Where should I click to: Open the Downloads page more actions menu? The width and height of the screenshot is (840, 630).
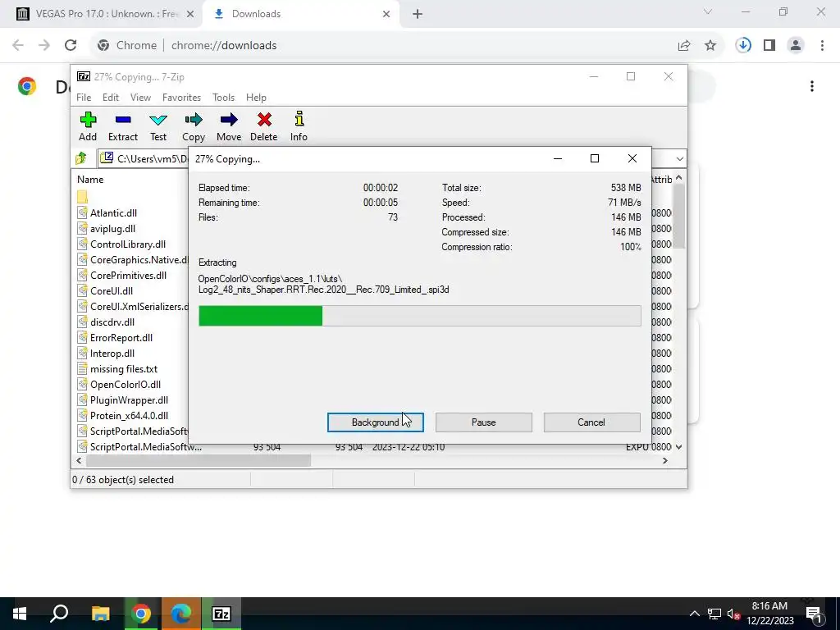point(812,86)
